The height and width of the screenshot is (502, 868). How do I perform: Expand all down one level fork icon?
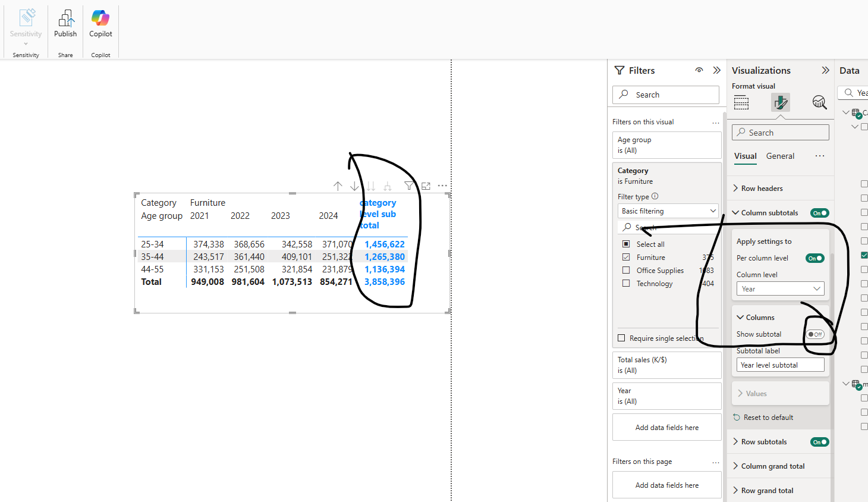click(388, 186)
